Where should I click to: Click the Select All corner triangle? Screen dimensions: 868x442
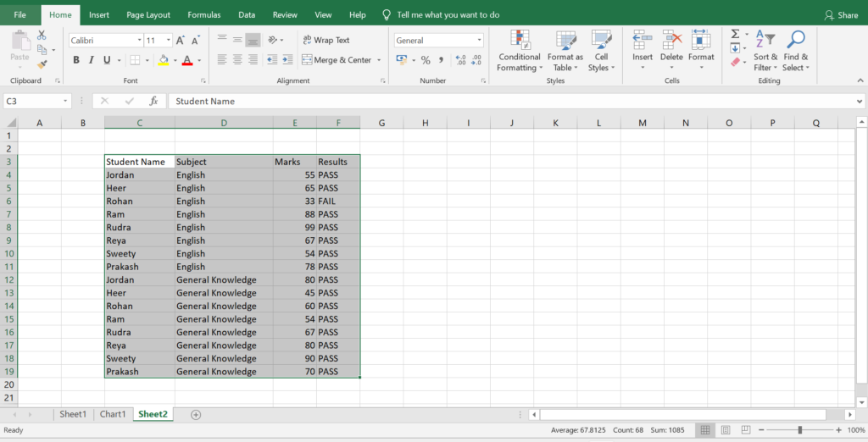[x=11, y=123]
